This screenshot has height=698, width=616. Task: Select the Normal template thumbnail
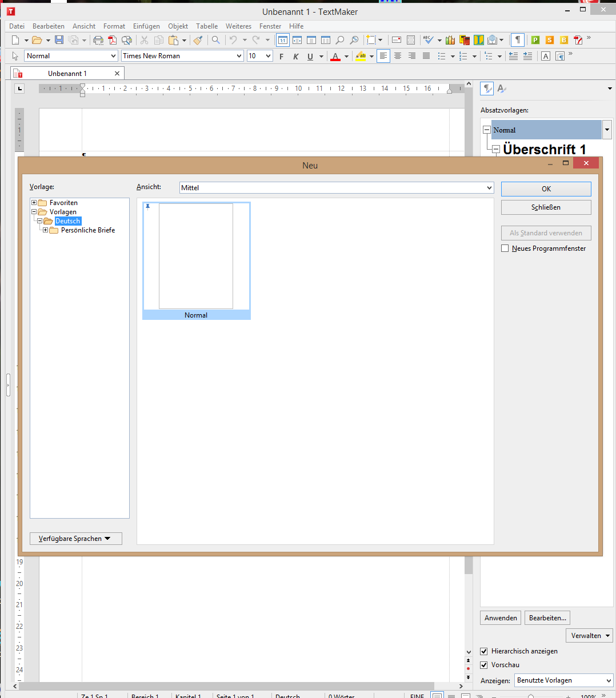coord(196,260)
